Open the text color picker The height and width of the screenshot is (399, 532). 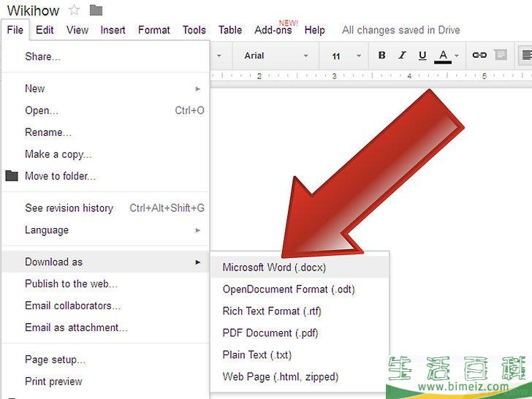click(x=443, y=56)
